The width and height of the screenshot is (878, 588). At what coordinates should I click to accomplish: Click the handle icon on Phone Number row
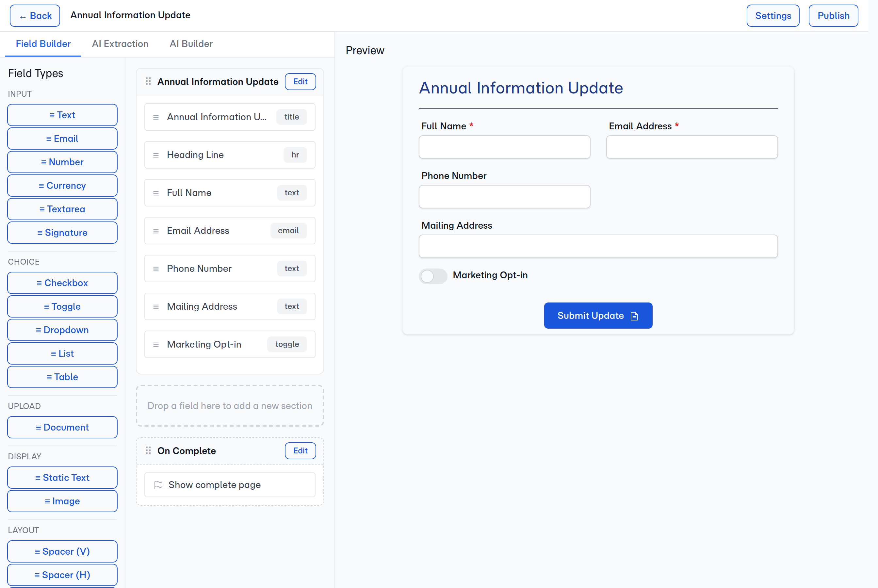click(x=156, y=269)
